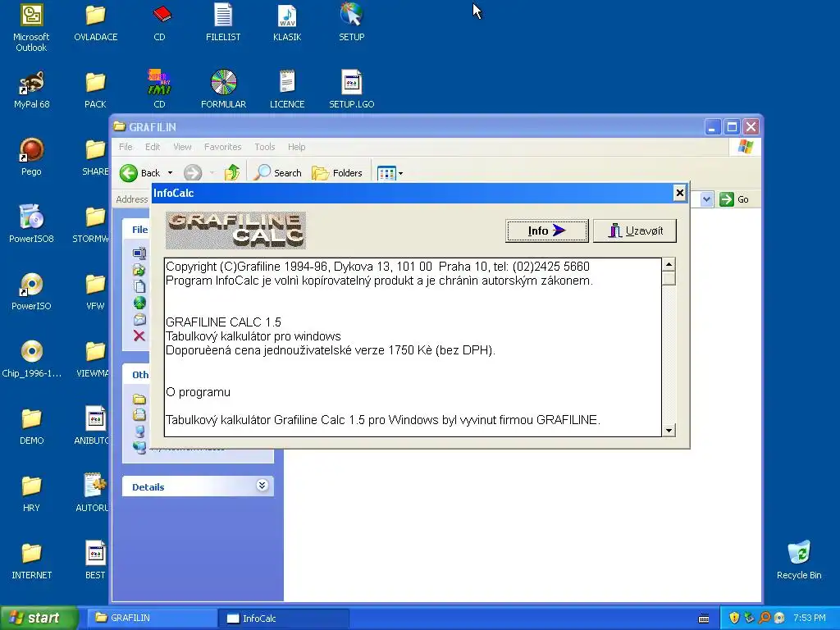This screenshot has height=630, width=840.
Task: Click the Uzavøít button in InfoCalc
Action: 635,231
